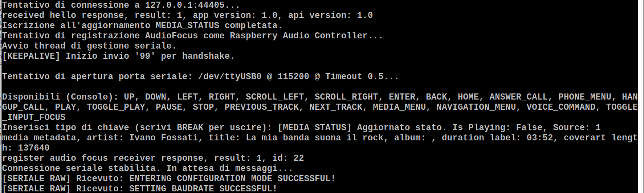Click the word MEDIA_STATUS in the subscription line

187,25
